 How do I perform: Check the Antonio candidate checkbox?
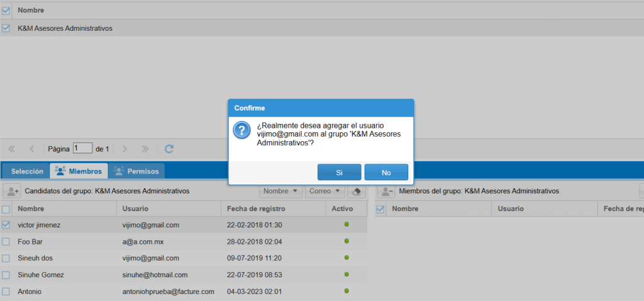click(6, 292)
